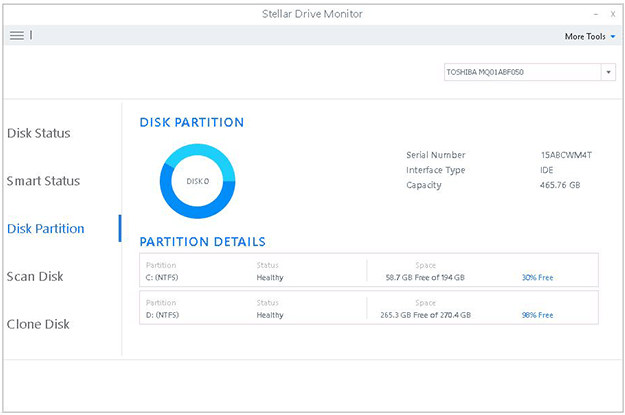
Task: Click serial number value 15ABCWM4T
Action: click(x=566, y=155)
